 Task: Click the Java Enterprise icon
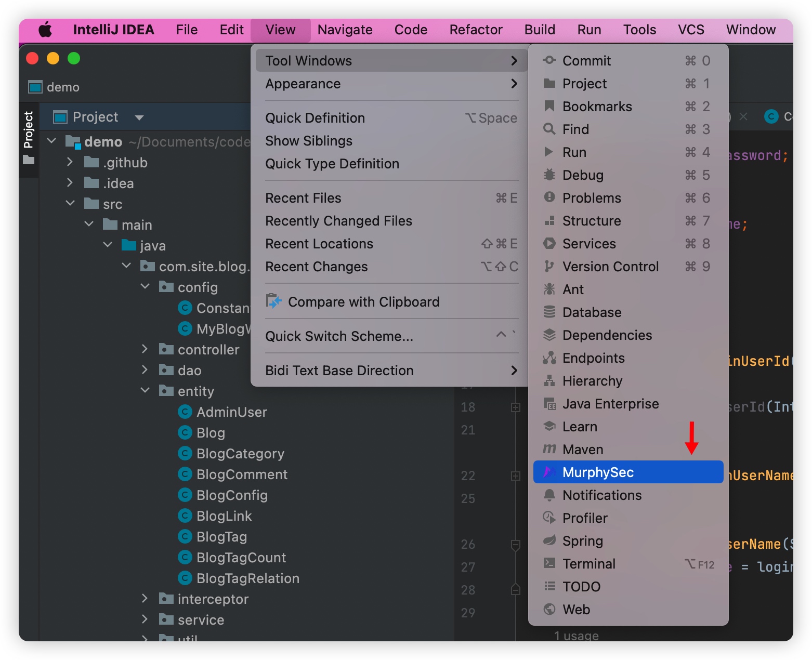click(x=549, y=403)
